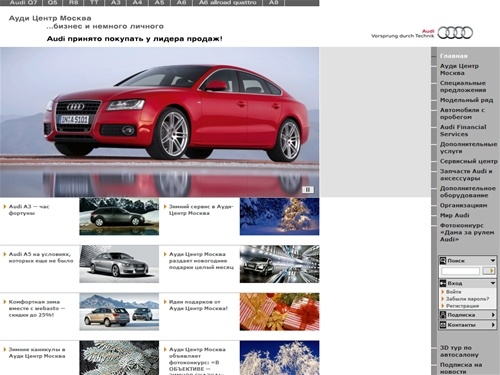Expand the Подписка panel arrow
The image size is (500, 375).
493,315
